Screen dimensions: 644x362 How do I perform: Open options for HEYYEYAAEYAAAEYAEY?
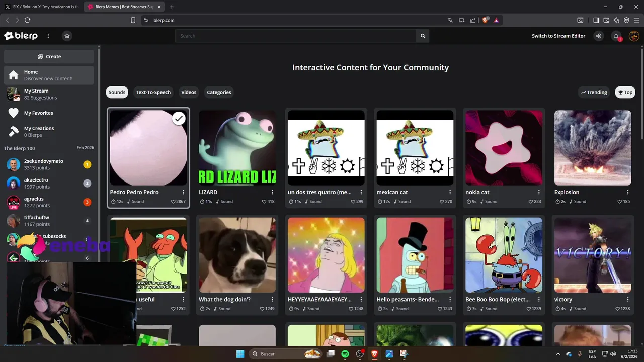tap(361, 299)
